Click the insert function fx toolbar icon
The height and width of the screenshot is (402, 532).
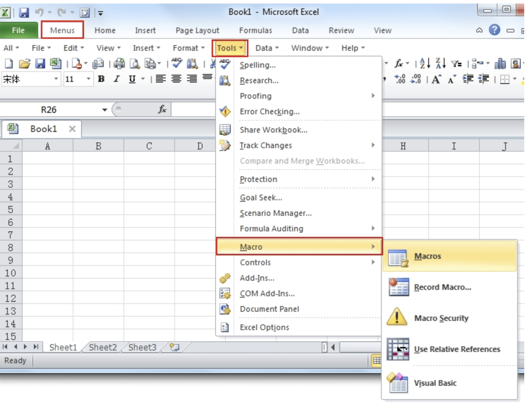(399, 63)
